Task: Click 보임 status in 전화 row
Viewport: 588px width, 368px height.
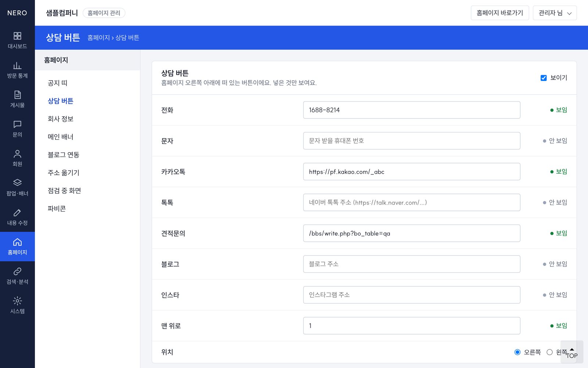Action: click(x=559, y=110)
